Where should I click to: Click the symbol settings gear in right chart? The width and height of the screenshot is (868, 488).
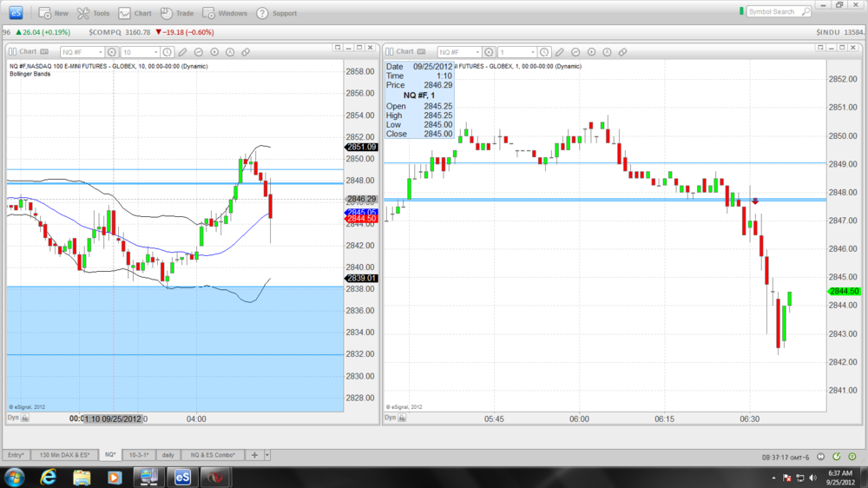coord(489,52)
